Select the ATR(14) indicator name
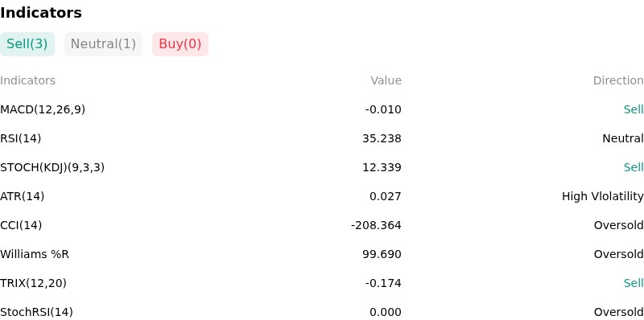 [x=23, y=196]
